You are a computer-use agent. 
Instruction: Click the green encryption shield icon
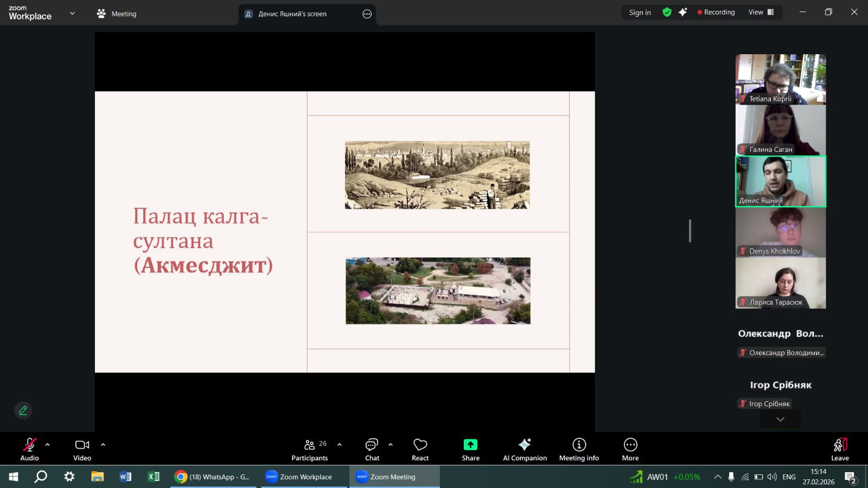coord(667,12)
